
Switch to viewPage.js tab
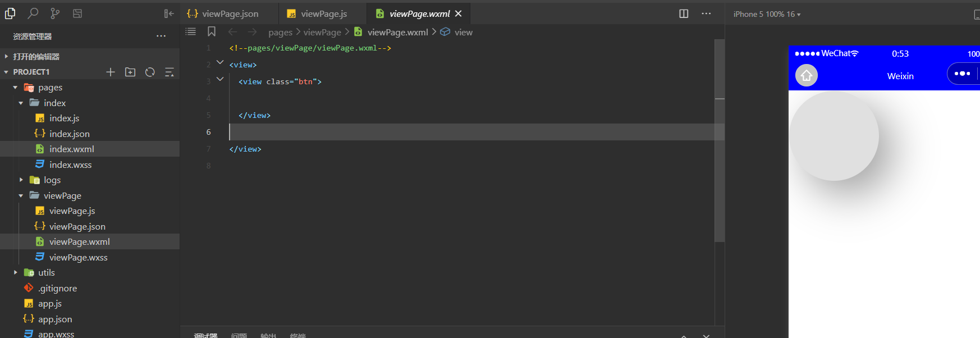(323, 13)
